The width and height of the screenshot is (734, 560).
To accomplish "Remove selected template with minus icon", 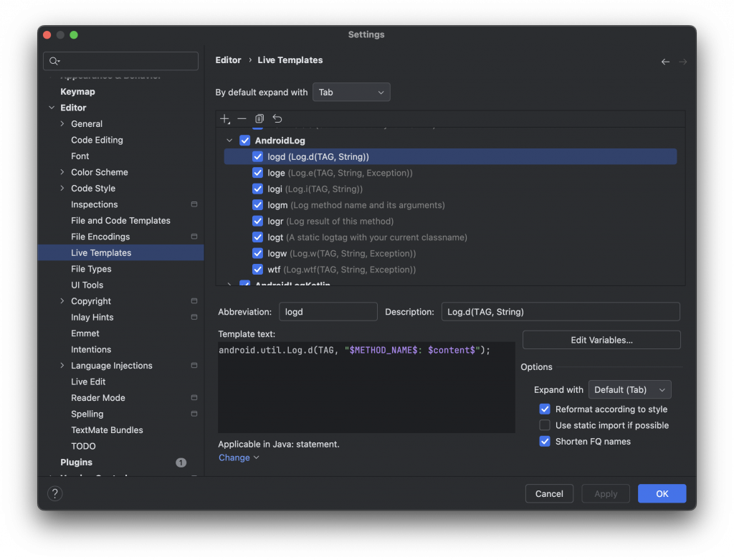I will [242, 119].
